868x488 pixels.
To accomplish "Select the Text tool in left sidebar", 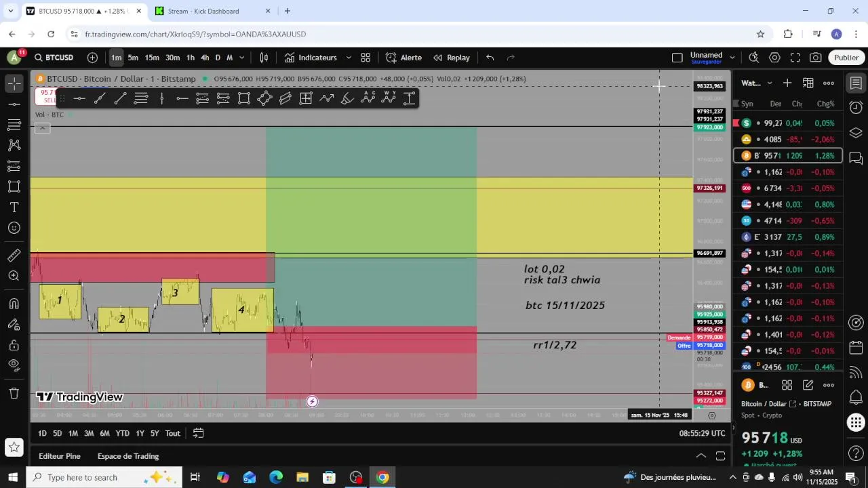I will point(14,207).
